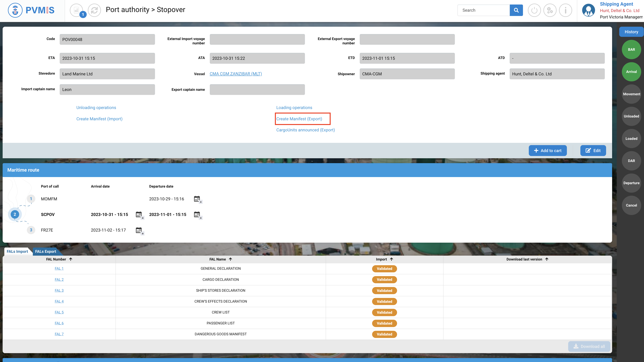Click the refresh icon in header
This screenshot has width=644, height=362.
coord(94,10)
